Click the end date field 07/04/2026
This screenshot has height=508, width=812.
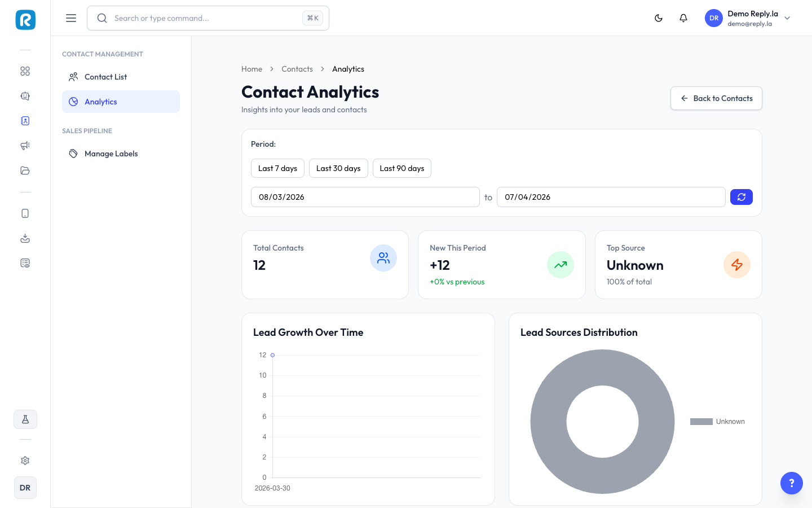(611, 197)
